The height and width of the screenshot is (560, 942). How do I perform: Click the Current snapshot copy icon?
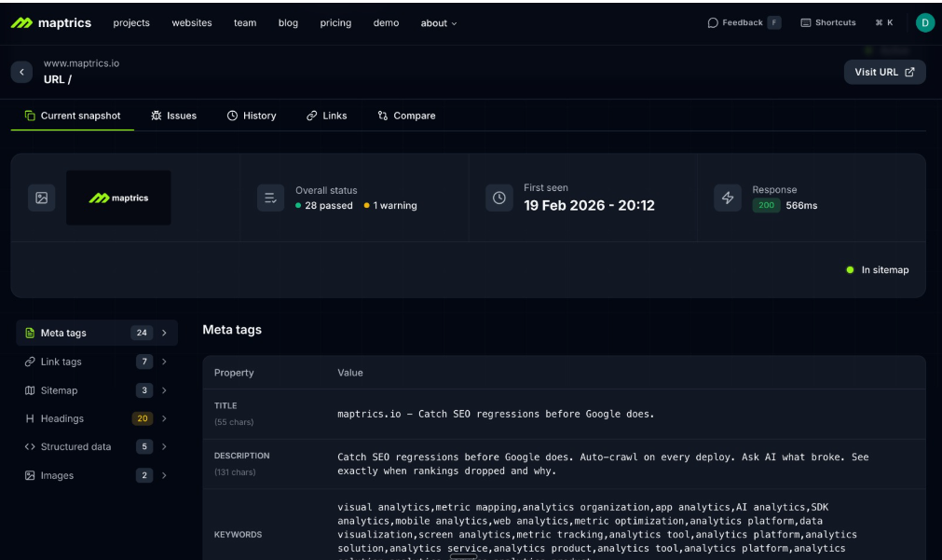[x=30, y=116]
